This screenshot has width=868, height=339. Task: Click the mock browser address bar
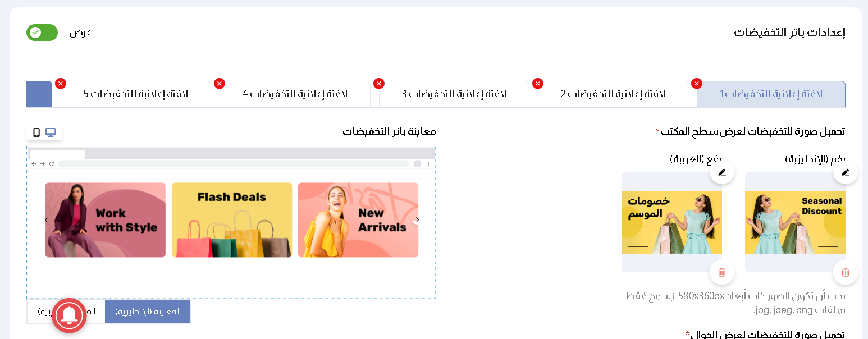[234, 164]
